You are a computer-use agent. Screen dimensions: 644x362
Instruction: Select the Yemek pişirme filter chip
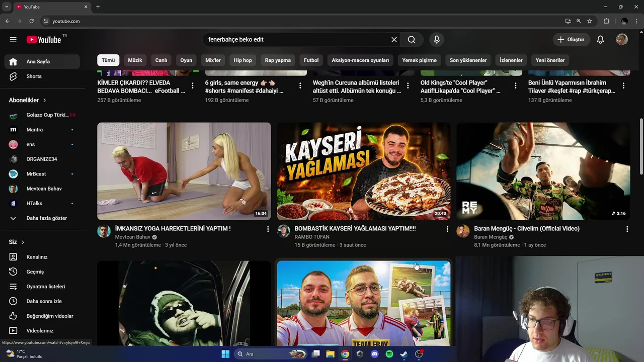coord(419,60)
